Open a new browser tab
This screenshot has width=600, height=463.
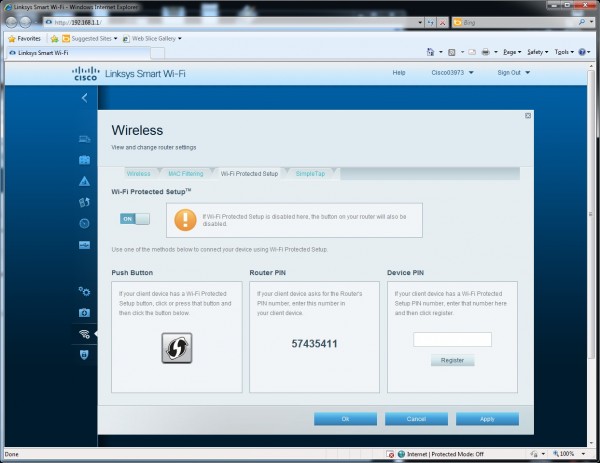pos(158,53)
